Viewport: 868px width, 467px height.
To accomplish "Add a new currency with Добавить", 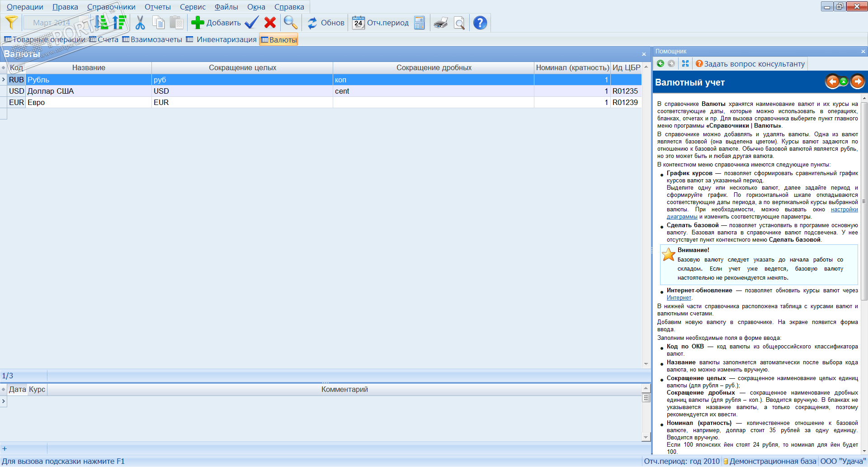I will [216, 23].
